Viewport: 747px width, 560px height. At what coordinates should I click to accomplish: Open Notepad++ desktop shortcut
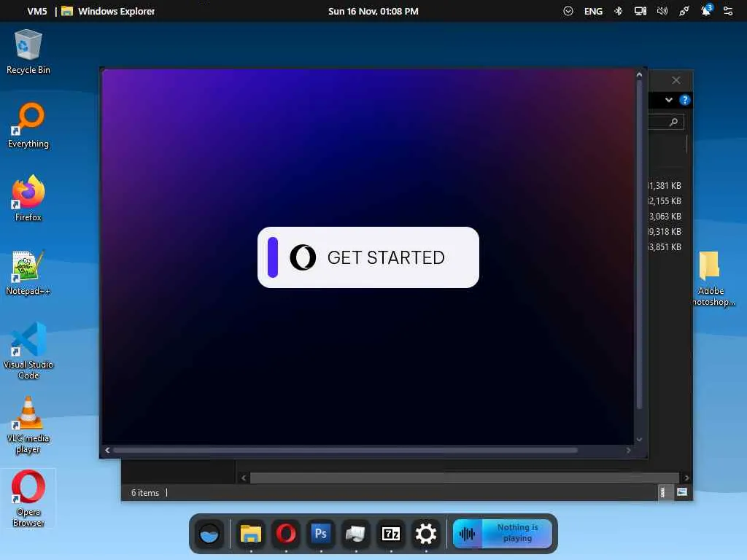click(28, 273)
